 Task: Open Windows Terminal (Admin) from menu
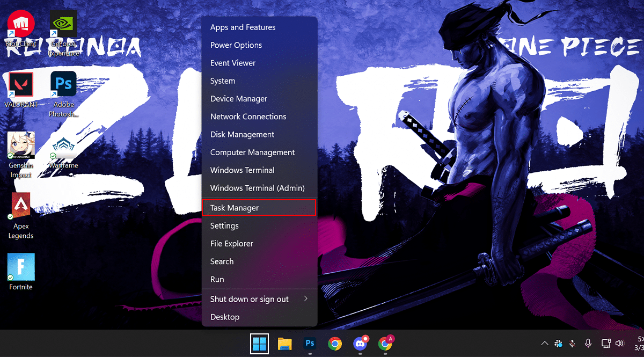pos(257,188)
